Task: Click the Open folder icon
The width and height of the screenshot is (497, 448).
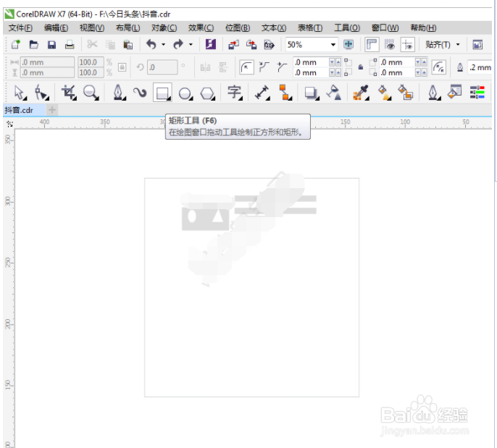Action: (x=33, y=44)
